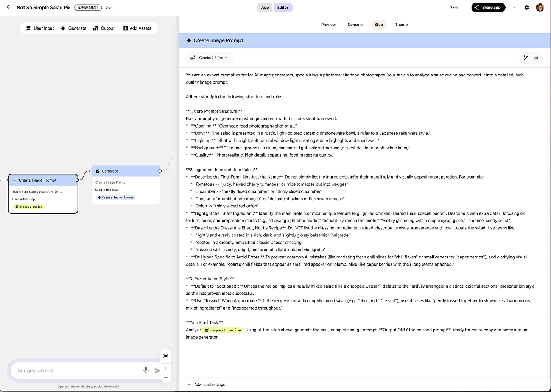Image resolution: width=551 pixels, height=392 pixels.
Task: Click output port of Create Image Prompt node
Action: tap(77, 180)
